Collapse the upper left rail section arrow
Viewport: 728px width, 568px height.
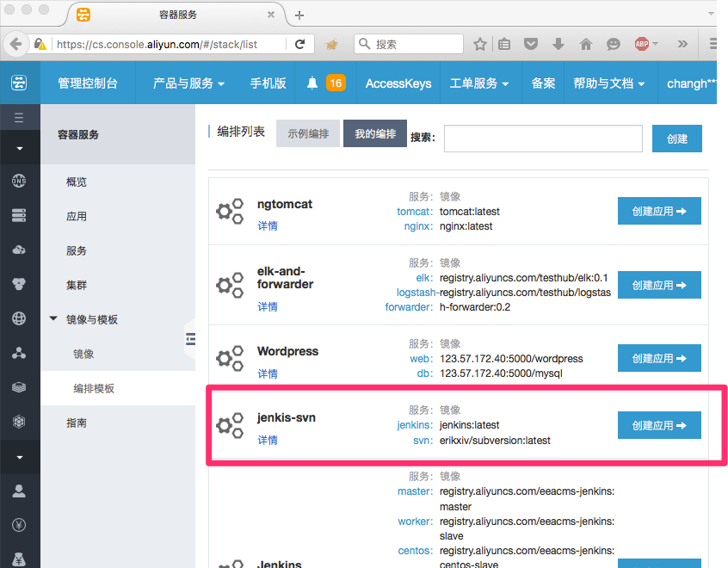point(20,149)
